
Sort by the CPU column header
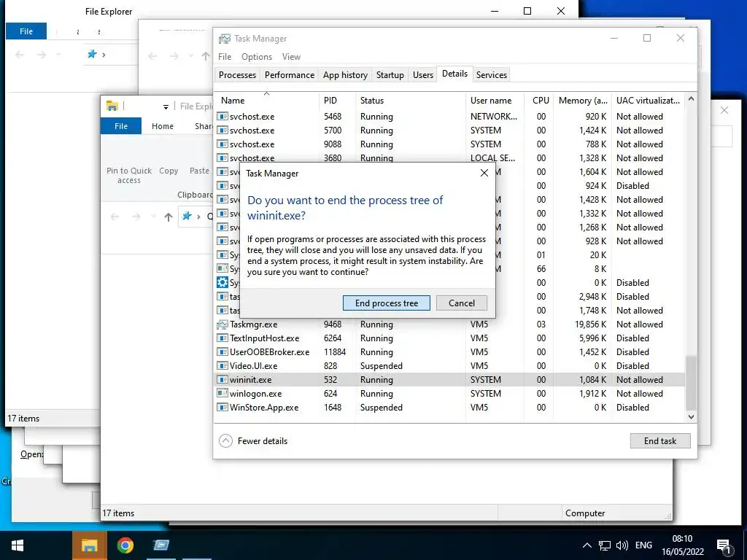541,101
